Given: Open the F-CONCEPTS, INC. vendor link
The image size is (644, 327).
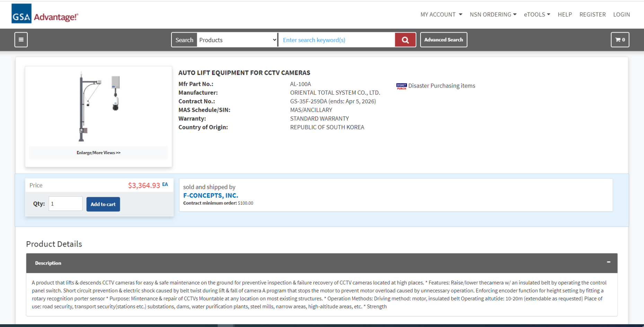Looking at the screenshot, I should 211,195.
